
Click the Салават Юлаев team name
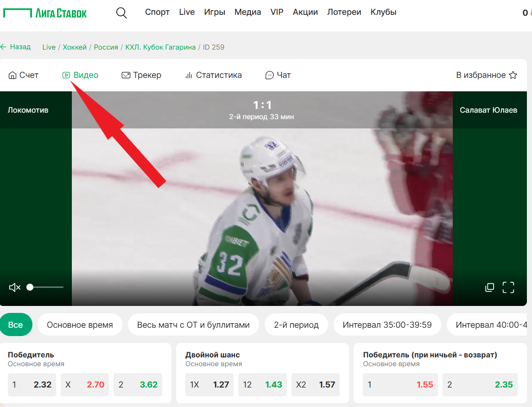click(x=488, y=110)
